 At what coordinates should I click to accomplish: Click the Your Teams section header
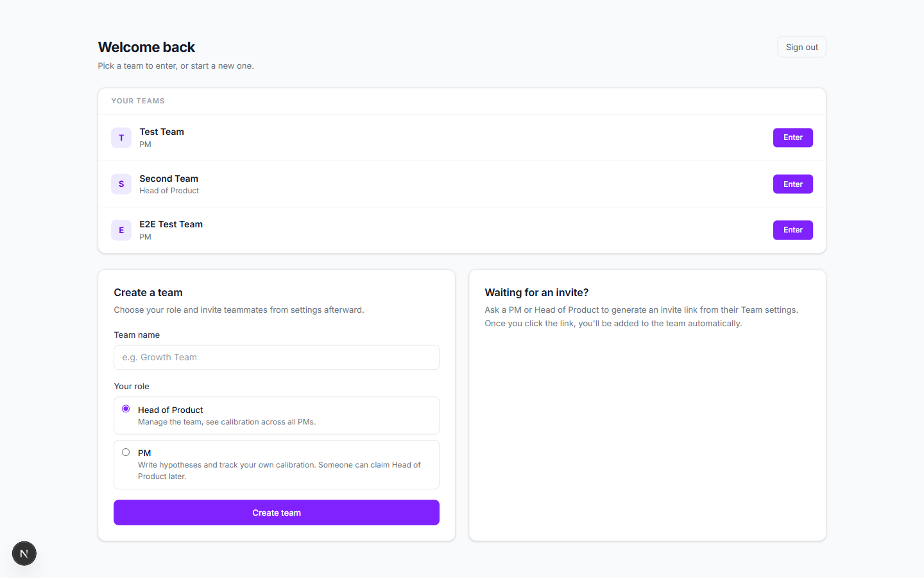click(x=138, y=101)
